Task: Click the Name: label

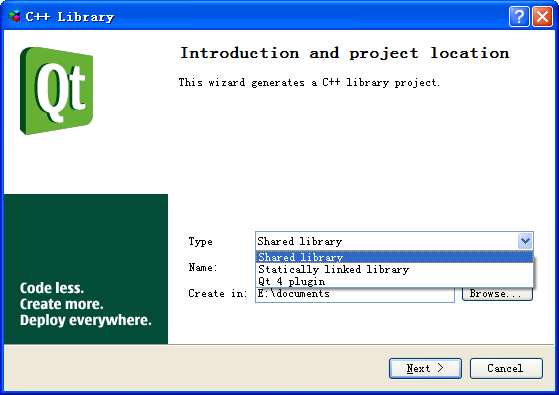Action: click(x=203, y=267)
